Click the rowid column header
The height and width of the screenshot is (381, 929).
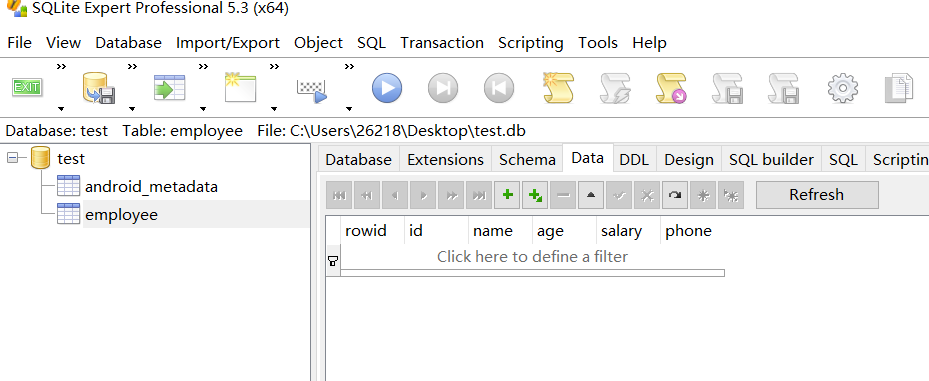coord(373,230)
